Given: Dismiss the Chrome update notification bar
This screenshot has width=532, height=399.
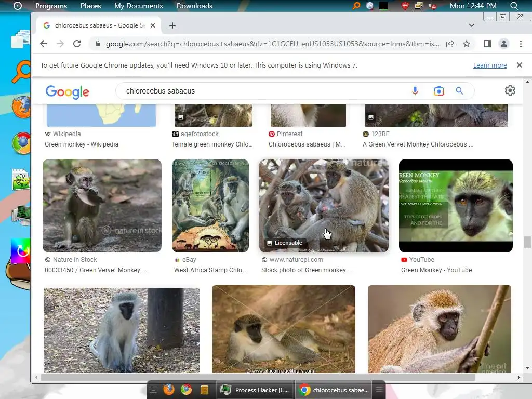Looking at the screenshot, I should 519,65.
